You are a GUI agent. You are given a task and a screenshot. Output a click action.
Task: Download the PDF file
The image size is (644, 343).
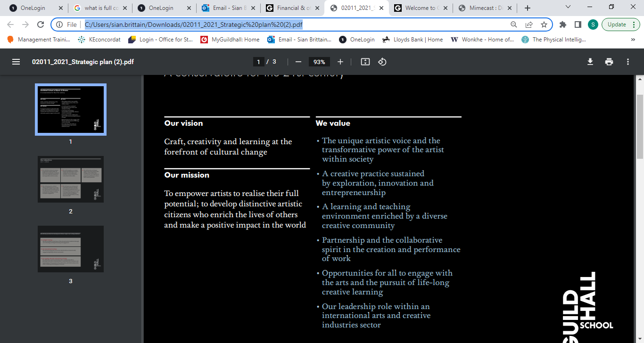pos(590,62)
